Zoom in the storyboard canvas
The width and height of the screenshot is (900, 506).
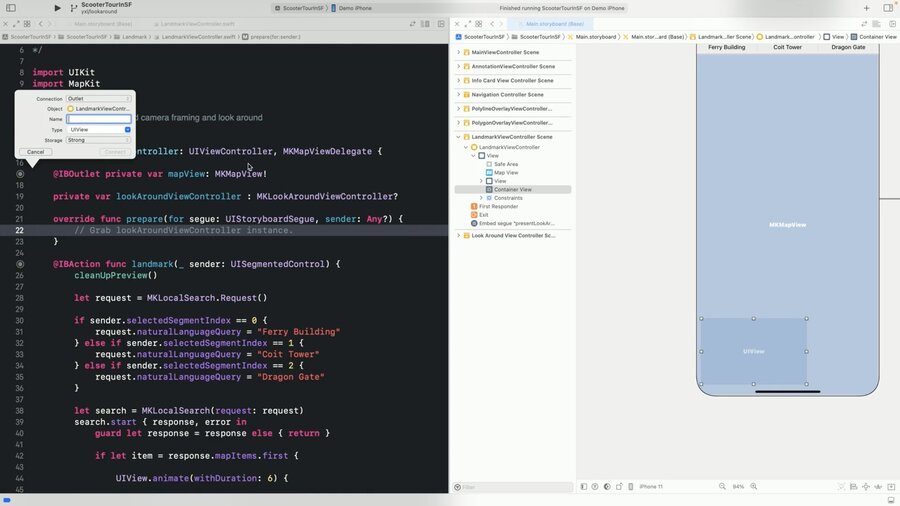tap(754, 486)
